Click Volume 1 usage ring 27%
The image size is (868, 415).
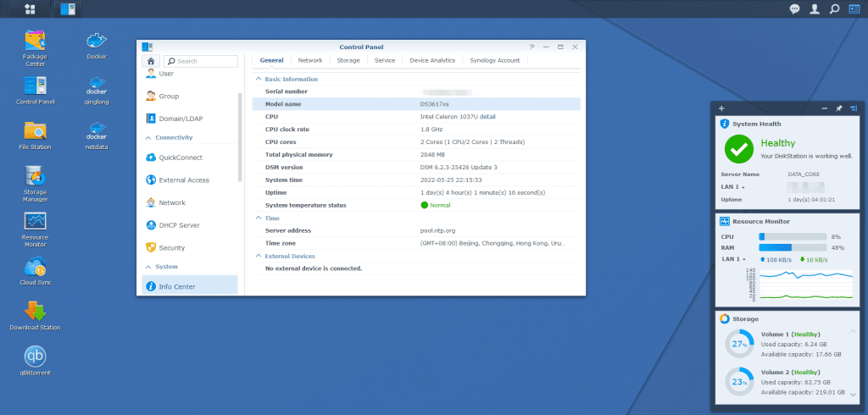click(739, 344)
